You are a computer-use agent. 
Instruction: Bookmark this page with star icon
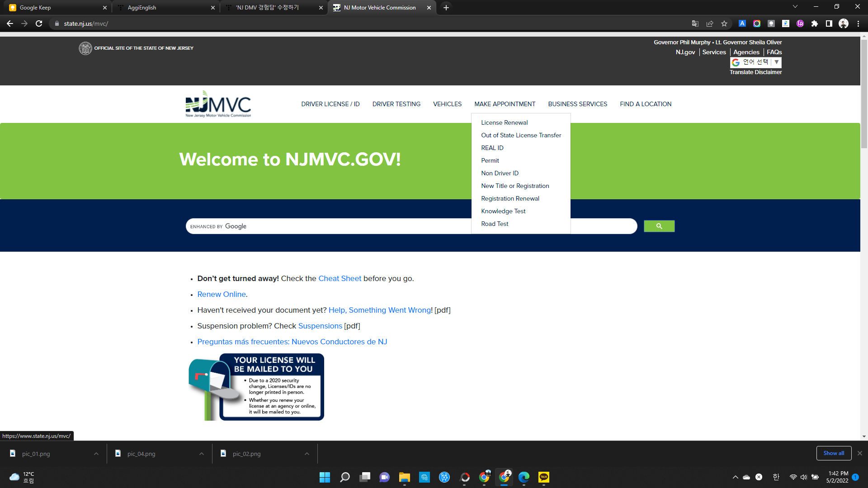(x=724, y=23)
